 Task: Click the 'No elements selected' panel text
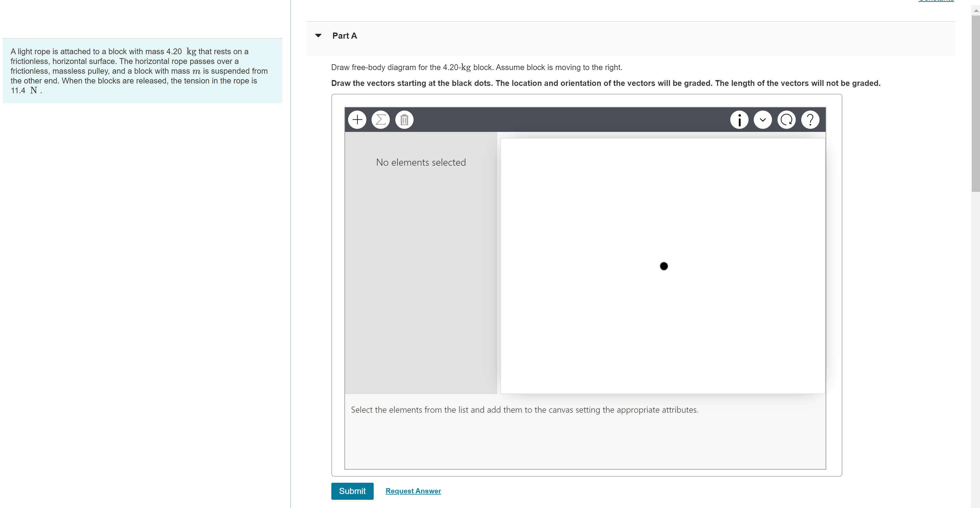click(x=421, y=163)
